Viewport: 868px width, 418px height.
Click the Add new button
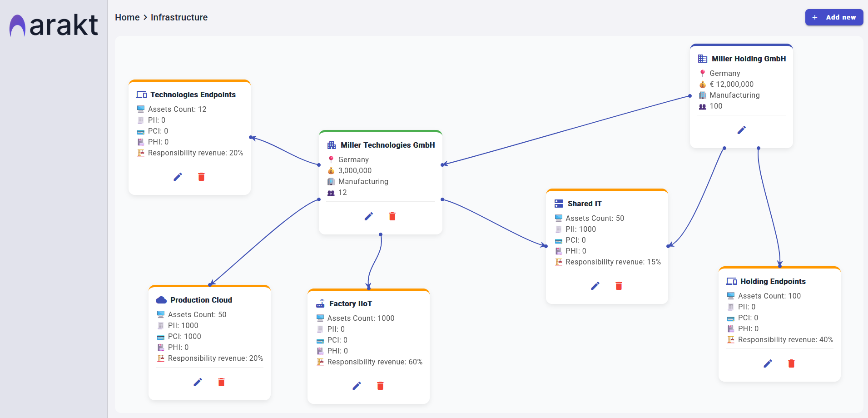pos(833,17)
